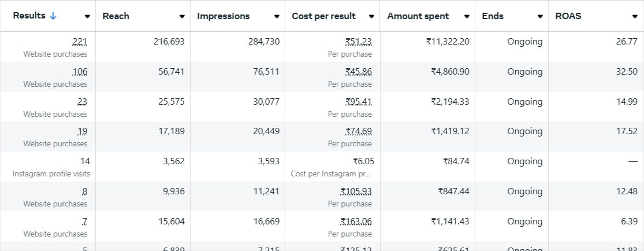
Task: Open the ROAS column dropdown arrow
Action: pos(635,17)
